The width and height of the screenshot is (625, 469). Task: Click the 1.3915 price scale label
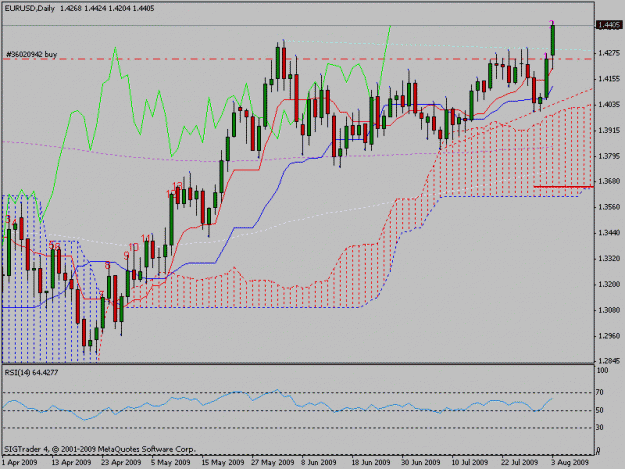609,130
